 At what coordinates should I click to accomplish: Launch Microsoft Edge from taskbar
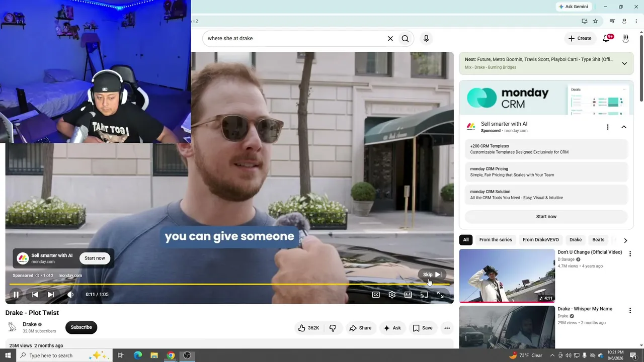coord(137,355)
